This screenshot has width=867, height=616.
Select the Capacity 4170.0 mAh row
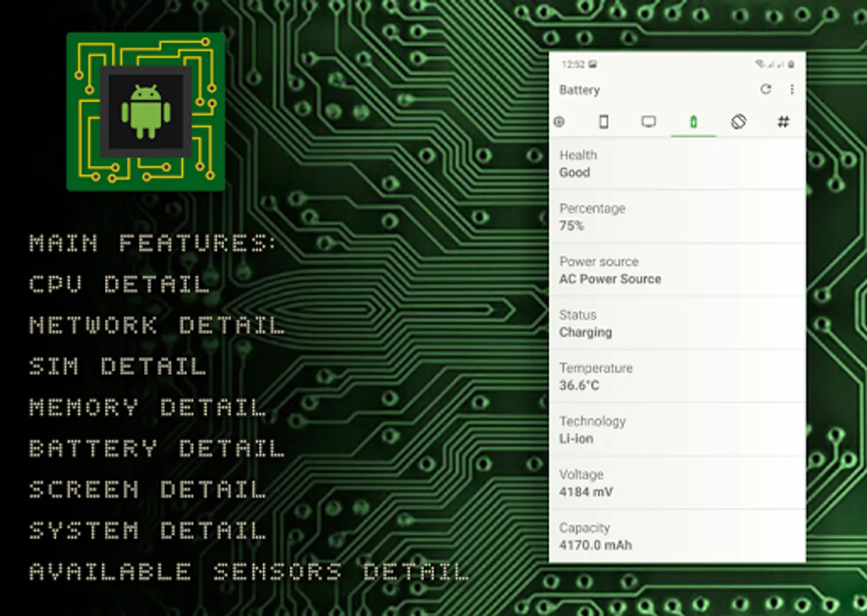click(x=677, y=536)
